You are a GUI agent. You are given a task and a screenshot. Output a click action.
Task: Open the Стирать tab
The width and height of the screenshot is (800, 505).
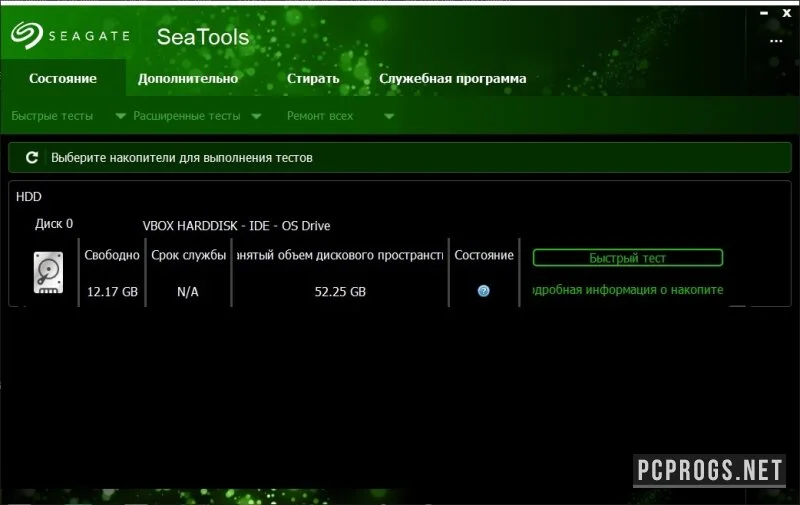pyautogui.click(x=313, y=79)
